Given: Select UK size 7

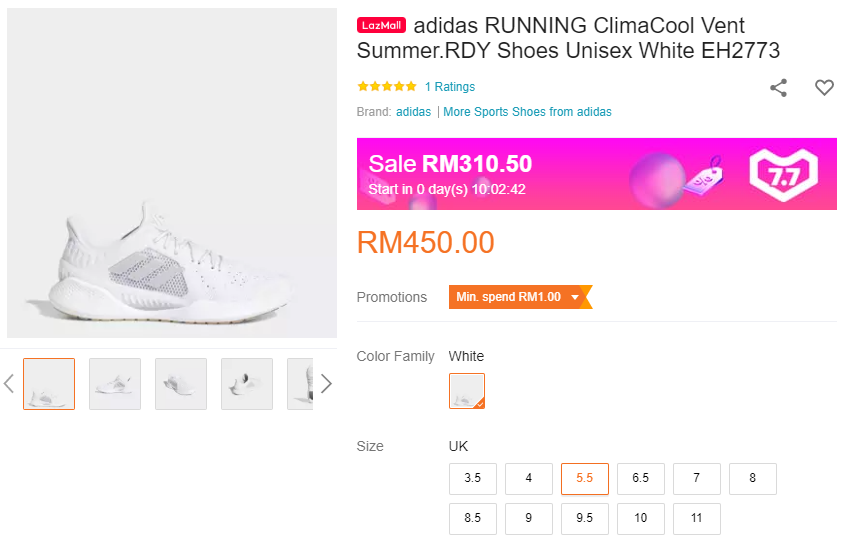Looking at the screenshot, I should pyautogui.click(x=697, y=479).
